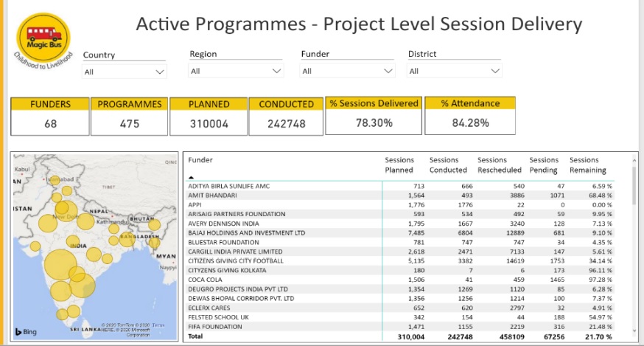Click the sort arrow under Funder header
Viewport: 644px width, 346px height.
[x=192, y=177]
